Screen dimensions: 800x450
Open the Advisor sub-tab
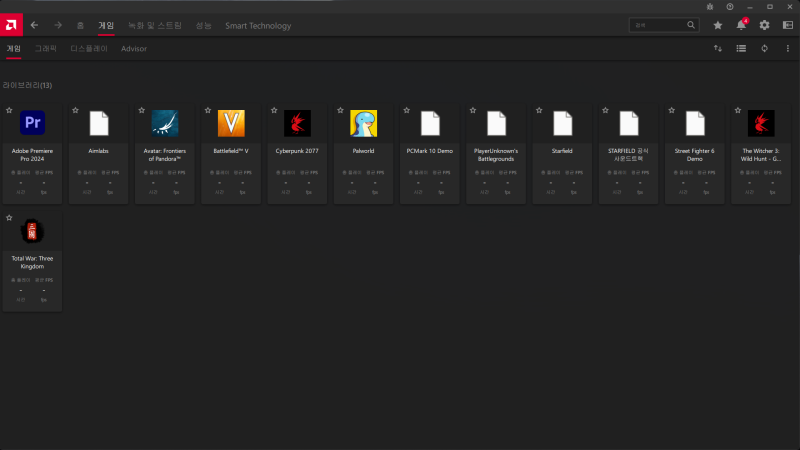[134, 48]
